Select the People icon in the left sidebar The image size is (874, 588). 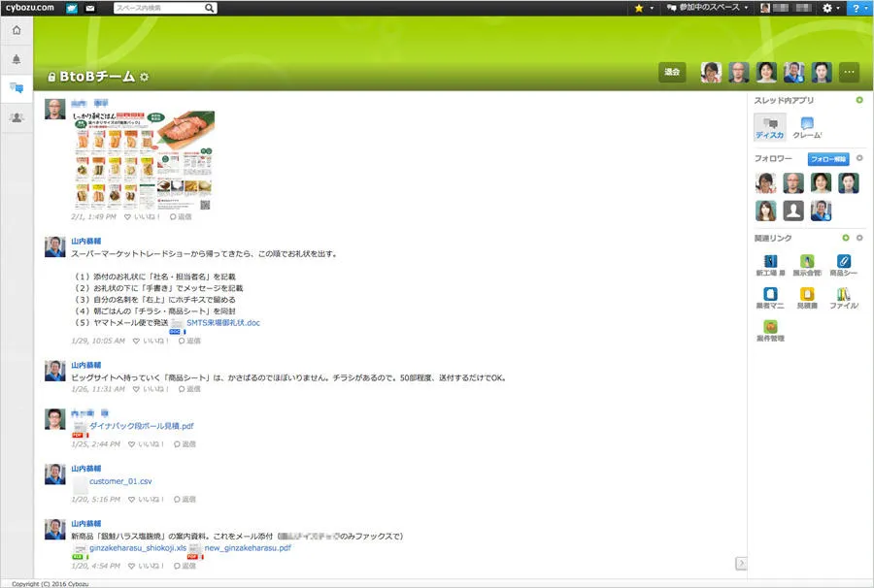pyautogui.click(x=17, y=117)
